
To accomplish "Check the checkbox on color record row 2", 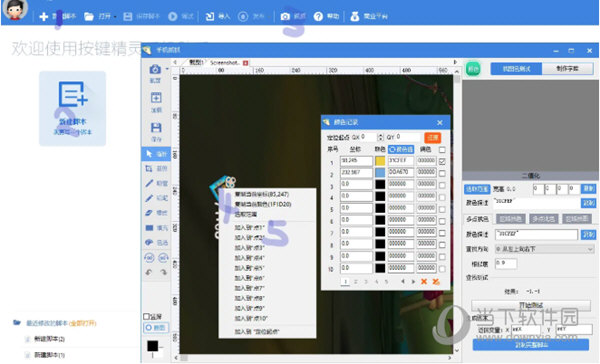I will 442,173.
